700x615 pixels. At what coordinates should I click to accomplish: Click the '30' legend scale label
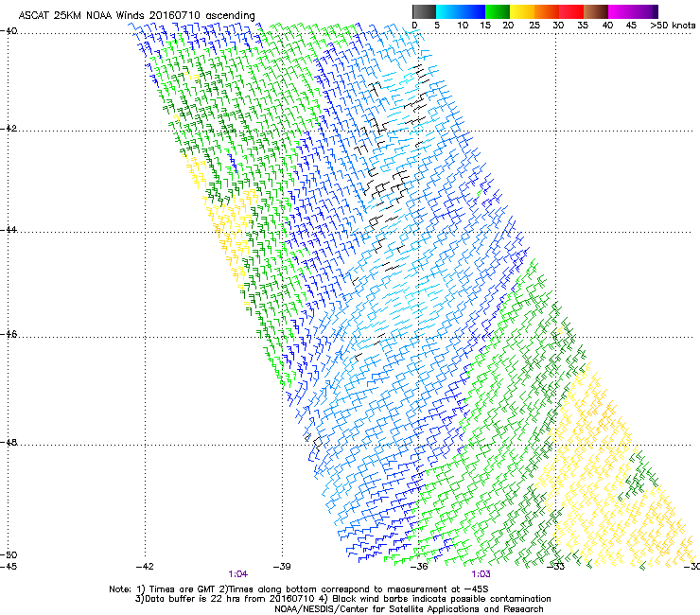558,26
